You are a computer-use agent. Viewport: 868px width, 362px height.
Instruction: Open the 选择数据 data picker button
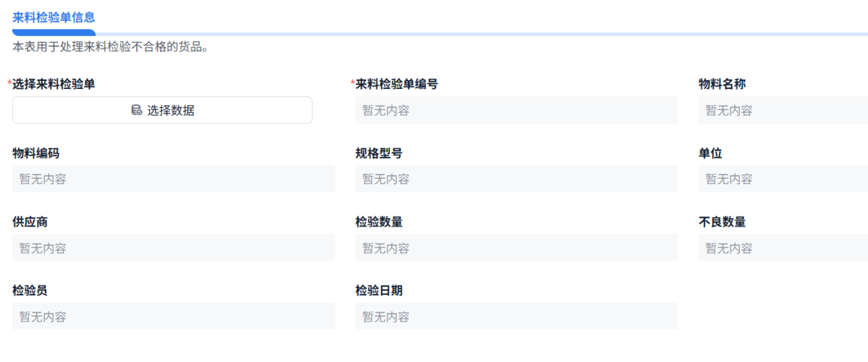(162, 110)
